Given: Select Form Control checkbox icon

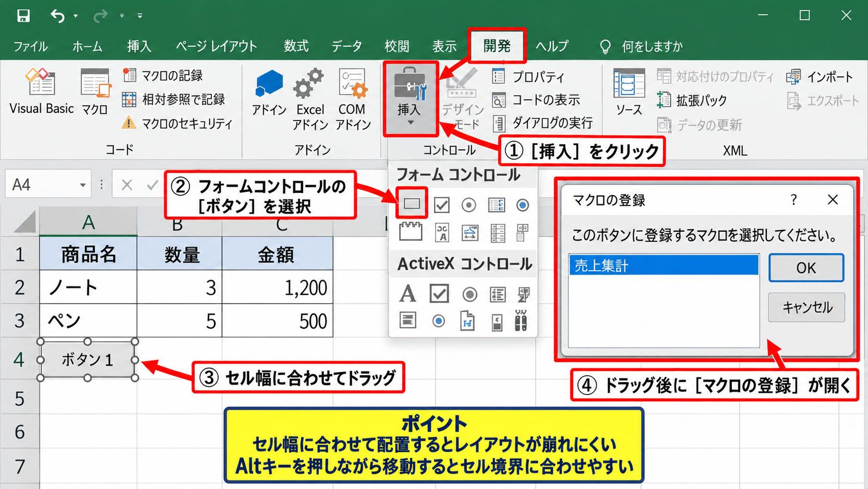Looking at the screenshot, I should tap(441, 205).
